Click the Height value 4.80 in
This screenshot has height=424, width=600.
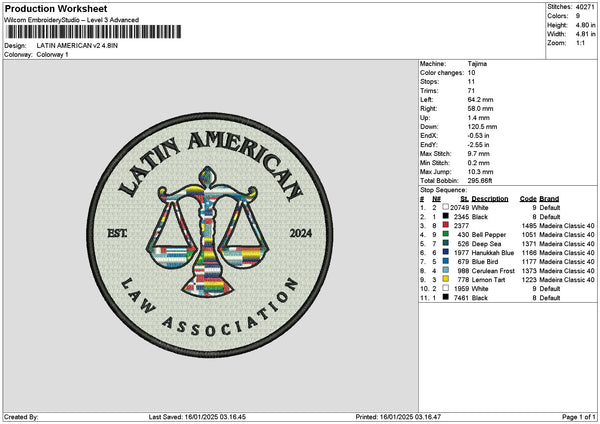[x=585, y=25]
